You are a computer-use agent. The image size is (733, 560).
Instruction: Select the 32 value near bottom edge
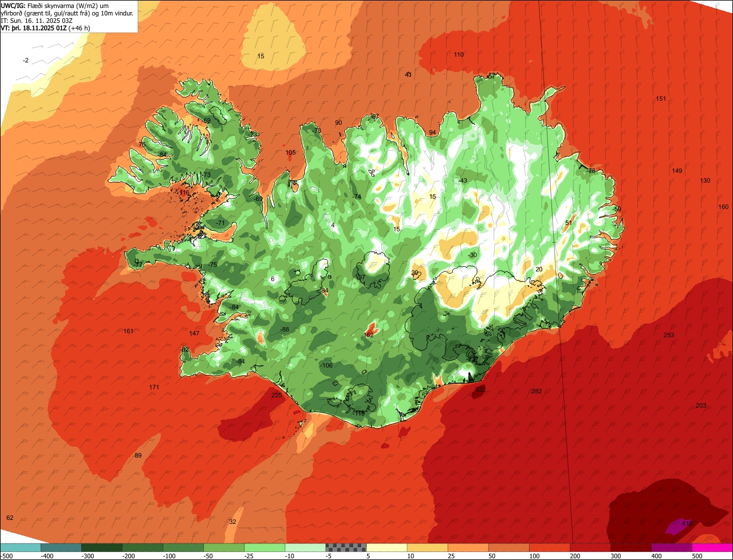[232, 522]
